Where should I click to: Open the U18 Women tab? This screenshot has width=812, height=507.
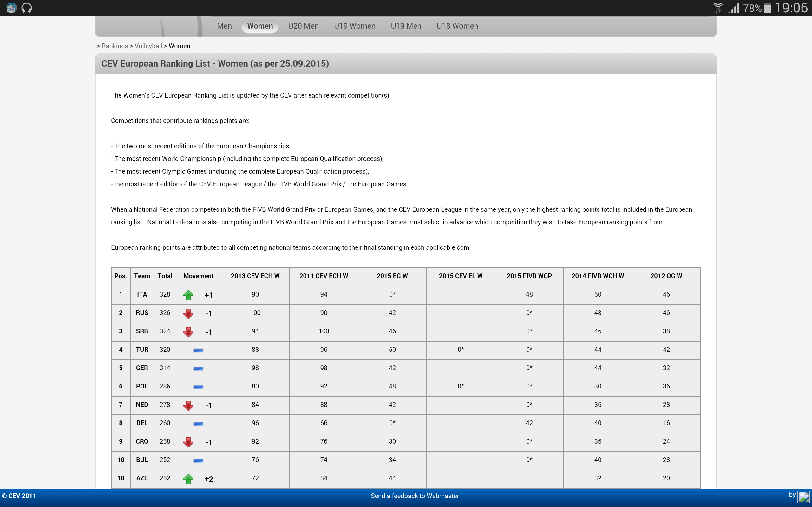coord(457,26)
